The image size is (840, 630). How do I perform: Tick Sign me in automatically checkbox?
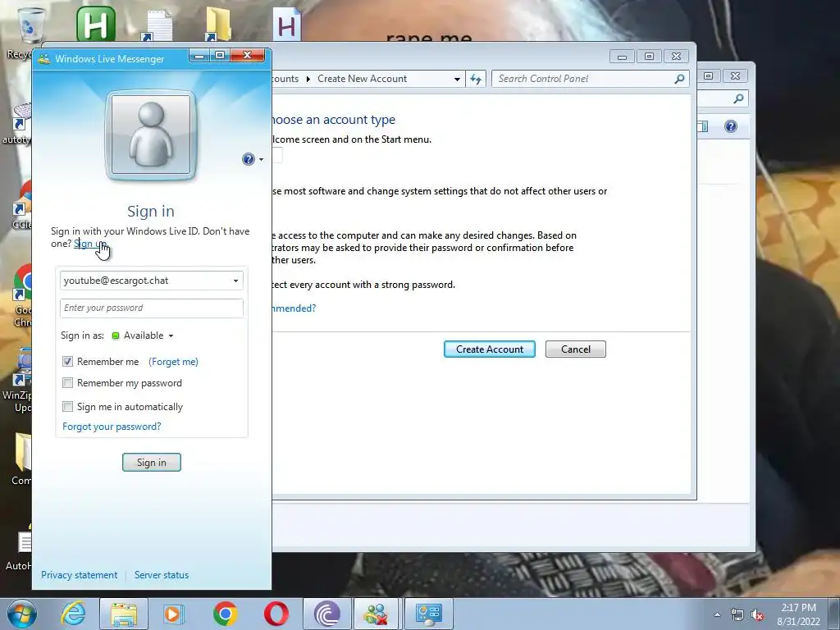coord(67,407)
